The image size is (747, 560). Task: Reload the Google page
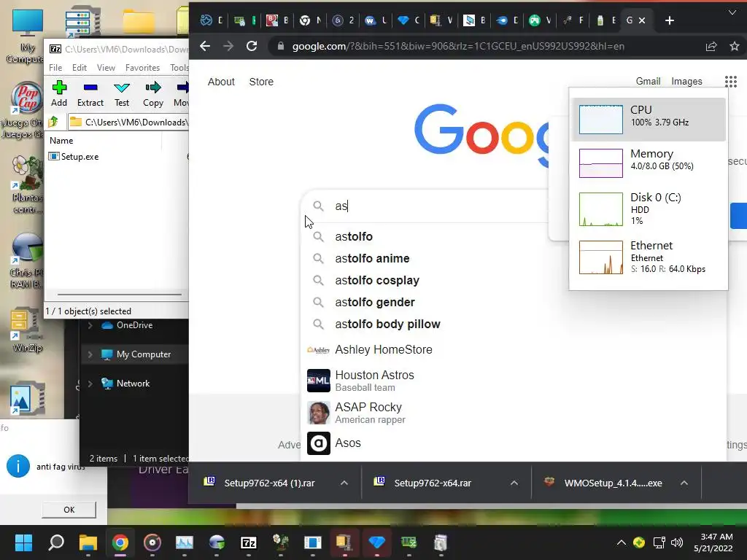coord(252,46)
